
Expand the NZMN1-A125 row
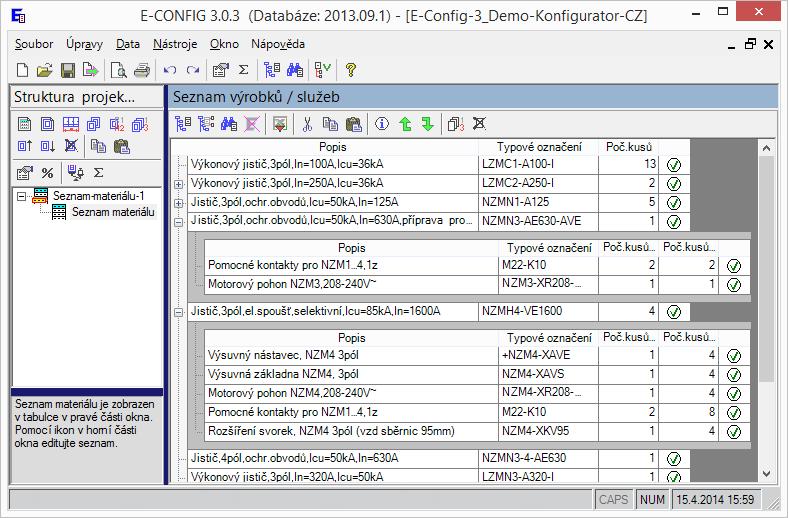(178, 203)
